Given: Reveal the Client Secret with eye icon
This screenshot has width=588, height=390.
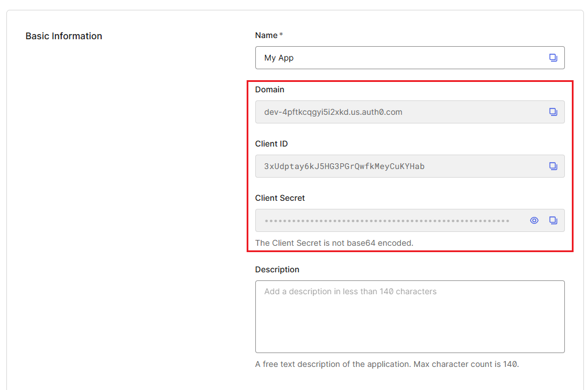Looking at the screenshot, I should (x=534, y=220).
